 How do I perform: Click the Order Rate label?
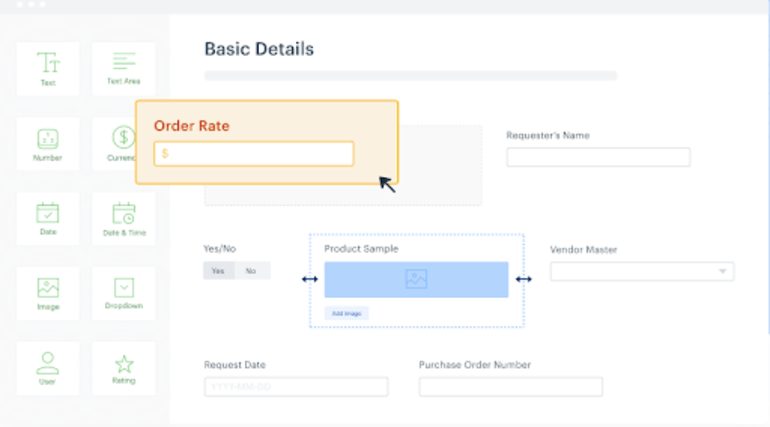(x=192, y=126)
